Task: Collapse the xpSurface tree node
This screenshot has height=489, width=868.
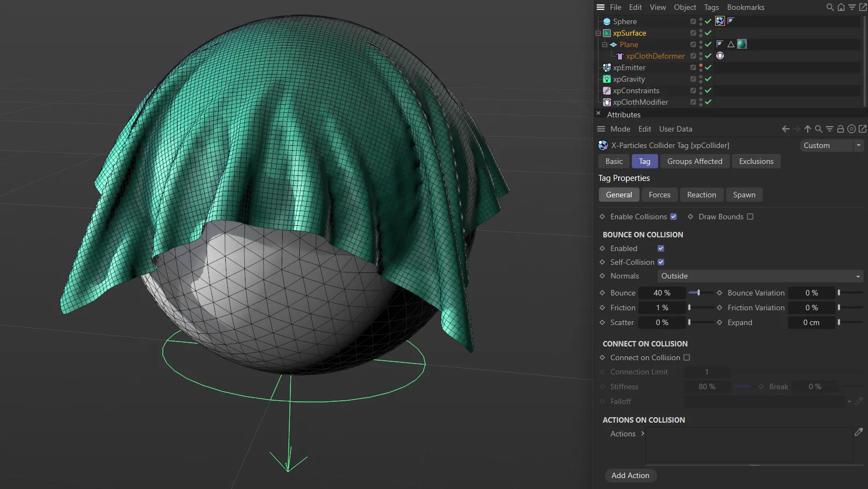Action: pos(598,33)
